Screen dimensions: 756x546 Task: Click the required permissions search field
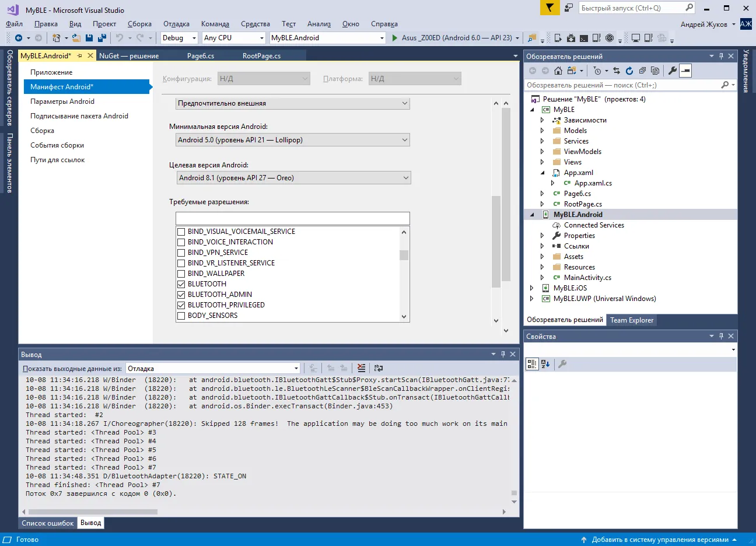292,218
